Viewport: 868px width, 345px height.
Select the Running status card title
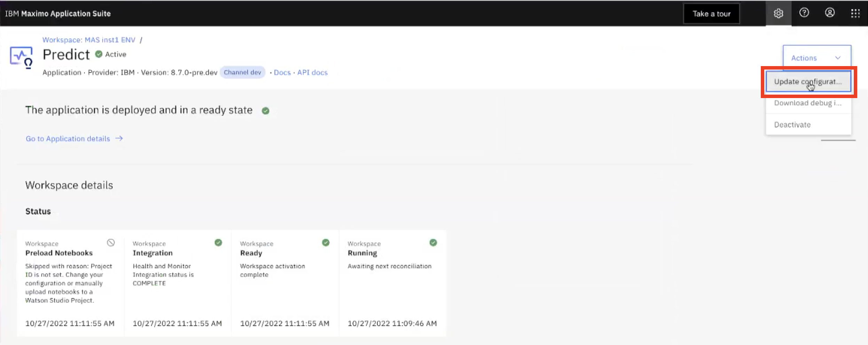click(x=362, y=253)
